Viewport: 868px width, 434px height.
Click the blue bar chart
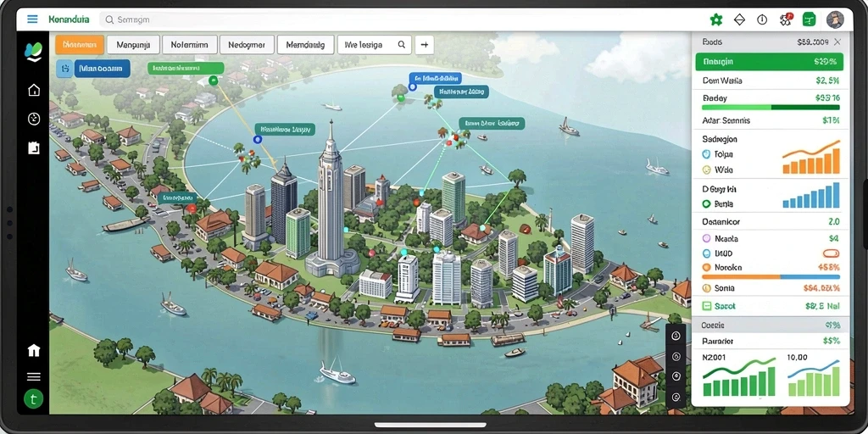811,196
